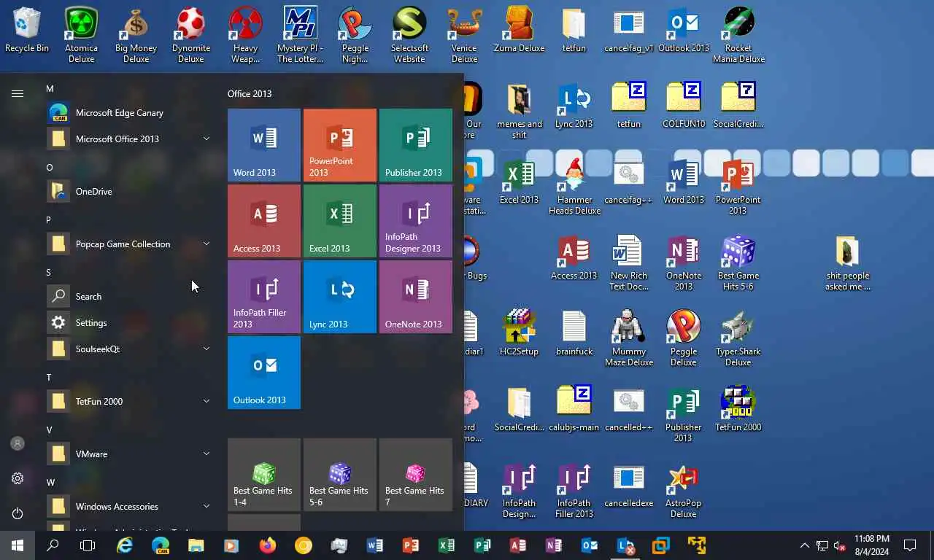Image resolution: width=934 pixels, height=560 pixels.
Task: Select the COLFUN10 zip folder icon
Action: click(x=684, y=106)
